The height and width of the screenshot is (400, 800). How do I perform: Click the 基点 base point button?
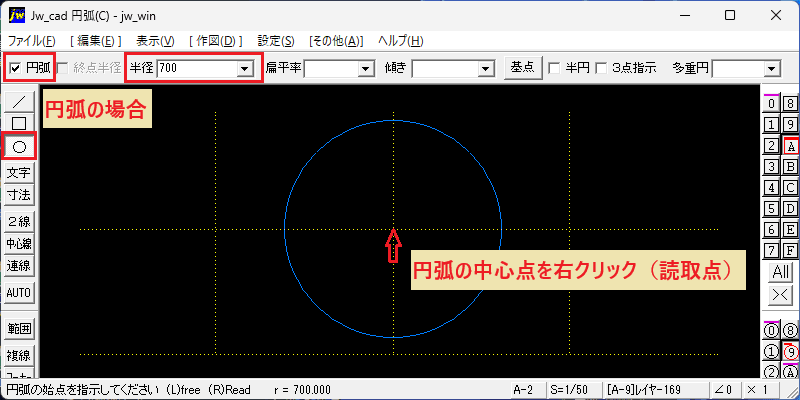[523, 67]
